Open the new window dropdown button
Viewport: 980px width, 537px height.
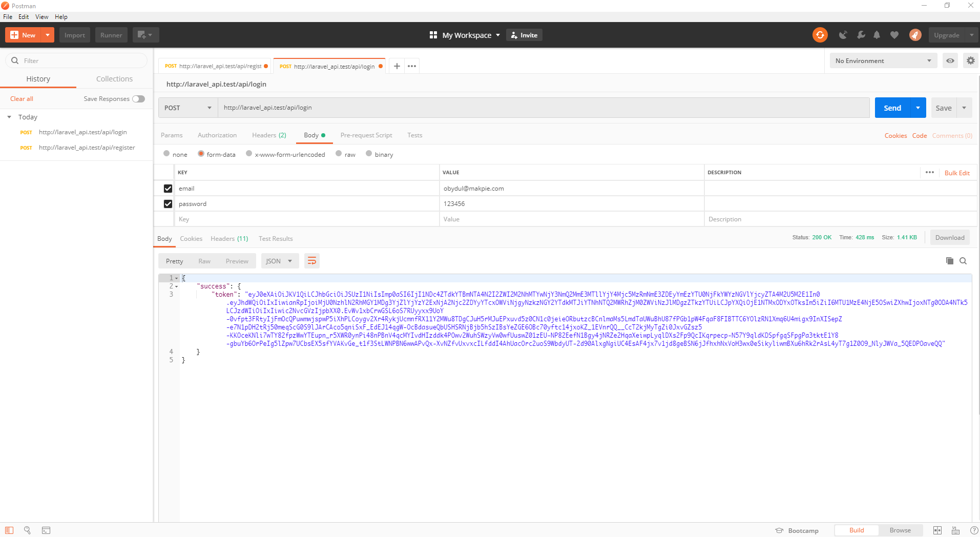coord(145,35)
